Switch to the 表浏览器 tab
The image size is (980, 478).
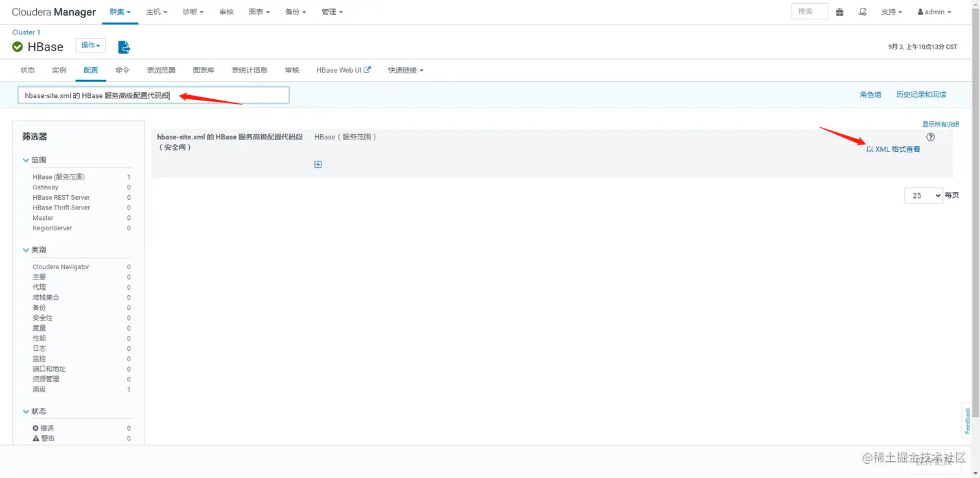[x=161, y=70]
